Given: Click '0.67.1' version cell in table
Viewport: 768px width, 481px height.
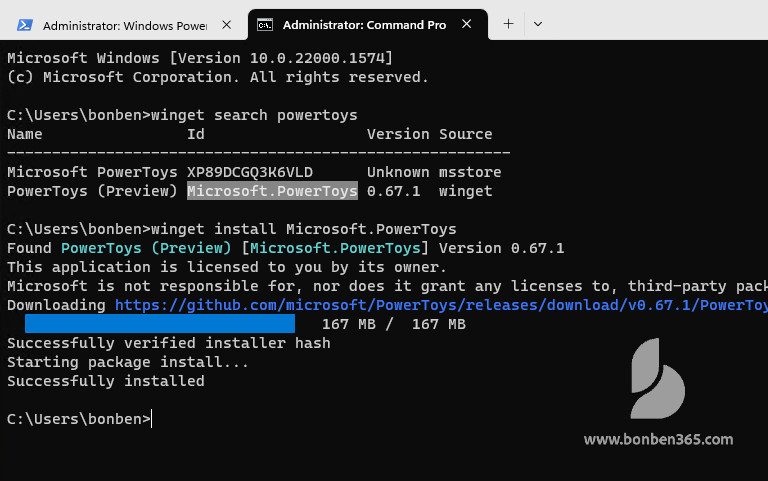Looking at the screenshot, I should point(394,191).
